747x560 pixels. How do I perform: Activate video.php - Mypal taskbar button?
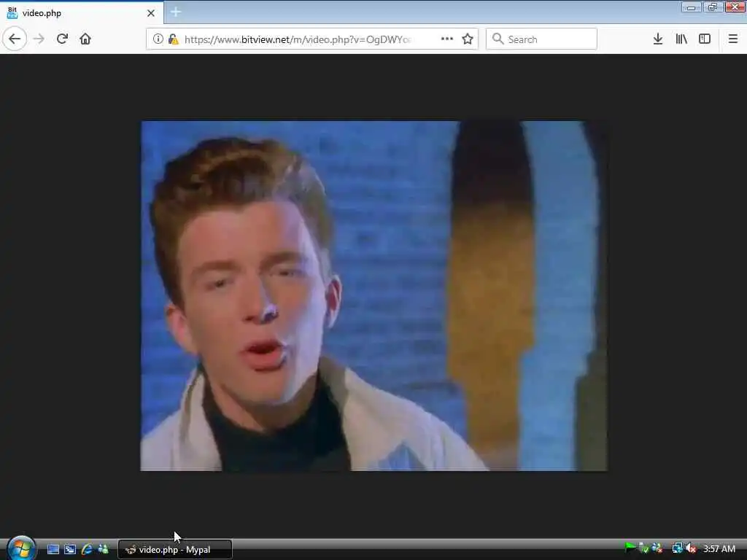[175, 550]
